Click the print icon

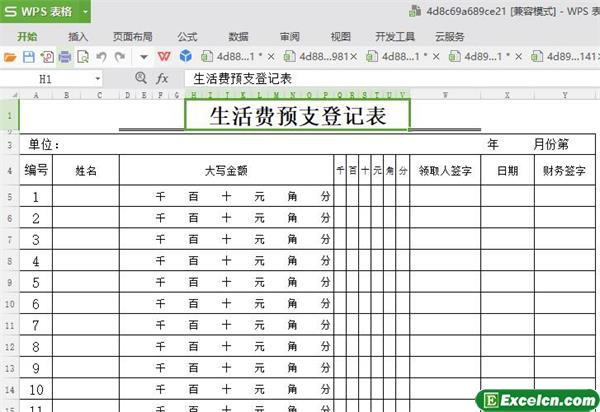tap(65, 57)
